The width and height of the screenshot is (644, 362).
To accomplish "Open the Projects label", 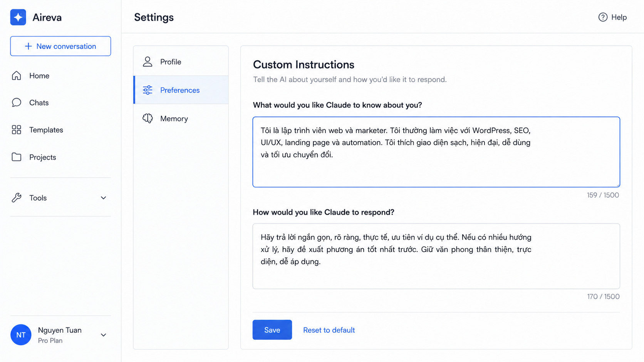I will pyautogui.click(x=43, y=157).
